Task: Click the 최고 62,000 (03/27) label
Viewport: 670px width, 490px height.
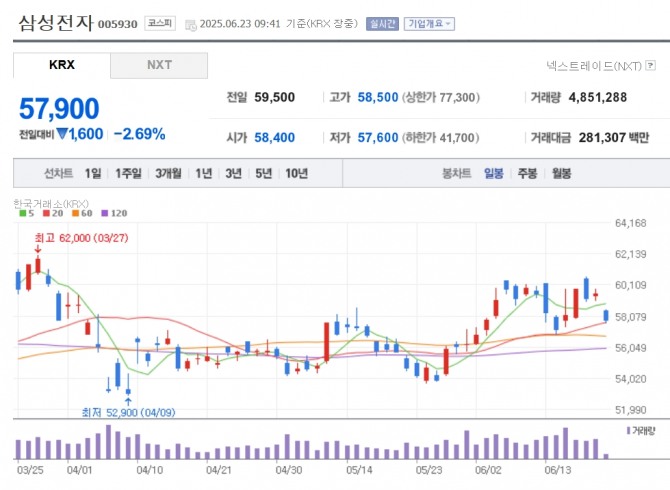Action: pos(82,238)
